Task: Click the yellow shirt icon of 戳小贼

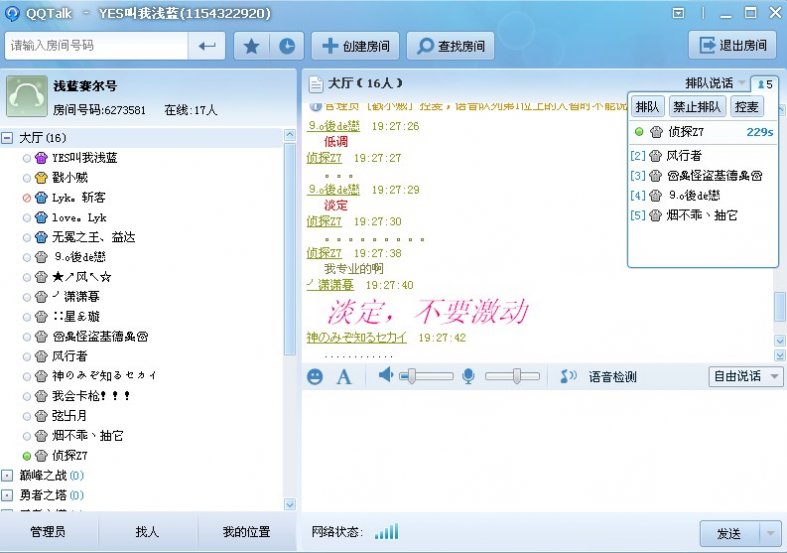Action: pos(41,178)
